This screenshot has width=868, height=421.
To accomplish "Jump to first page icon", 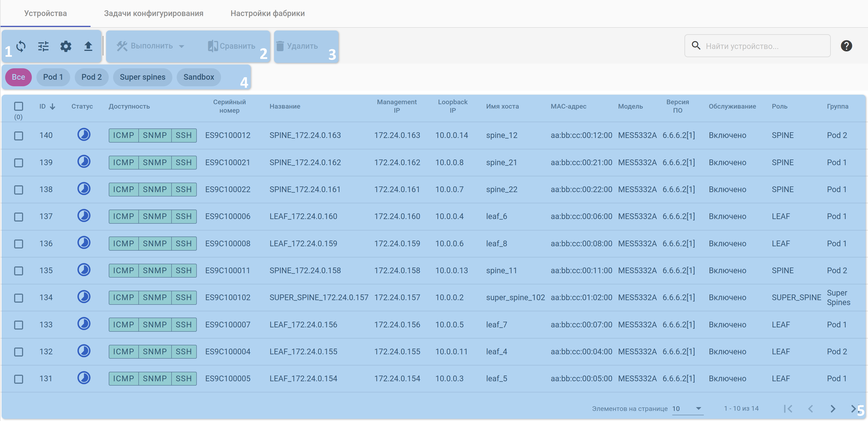I will 788,409.
